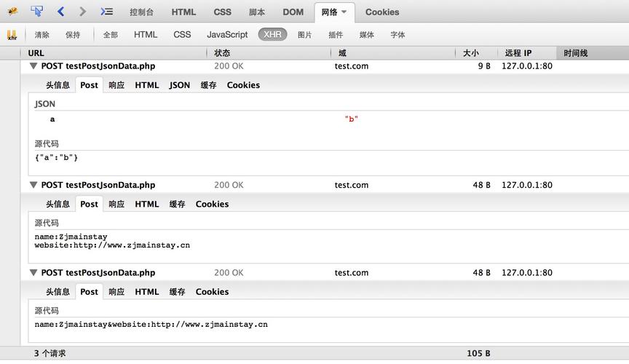Open the 控制台 console panel tab

click(141, 12)
